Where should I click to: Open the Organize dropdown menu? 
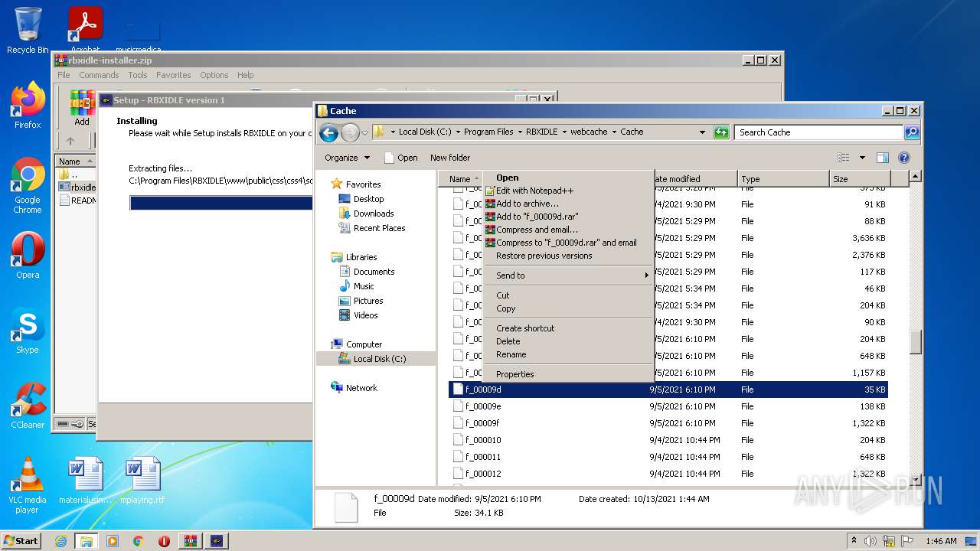click(347, 158)
